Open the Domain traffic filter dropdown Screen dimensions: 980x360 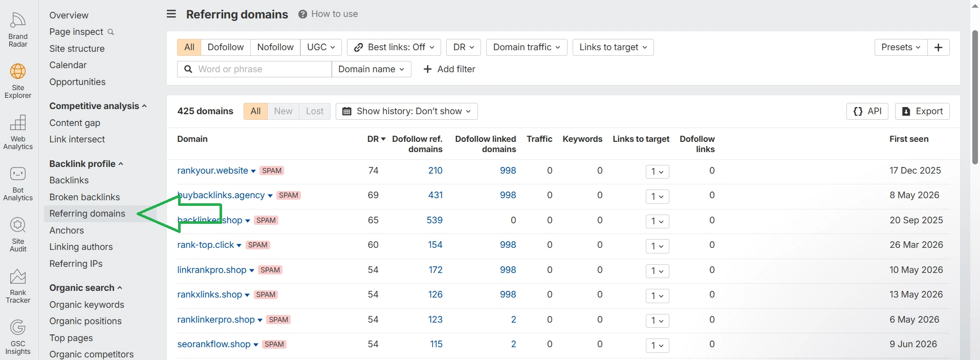coord(527,47)
